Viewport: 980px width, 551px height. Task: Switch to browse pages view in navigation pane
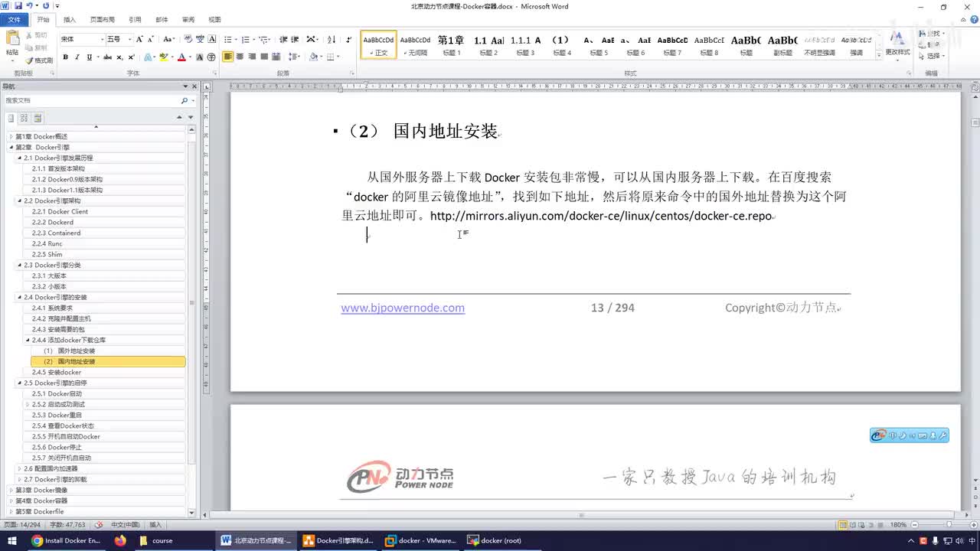click(x=24, y=118)
